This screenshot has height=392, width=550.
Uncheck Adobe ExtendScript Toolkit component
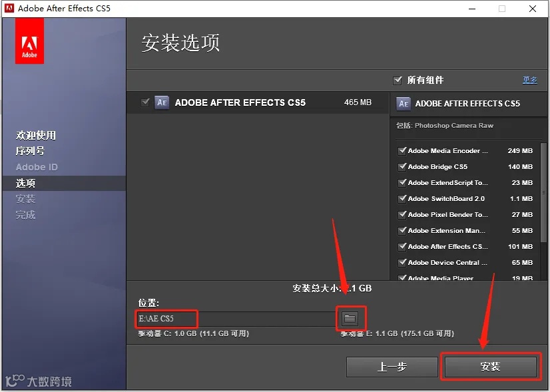402,182
